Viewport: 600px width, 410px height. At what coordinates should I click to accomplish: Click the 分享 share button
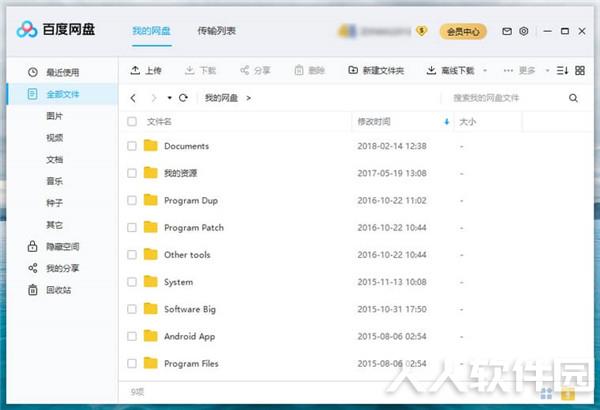pos(255,70)
